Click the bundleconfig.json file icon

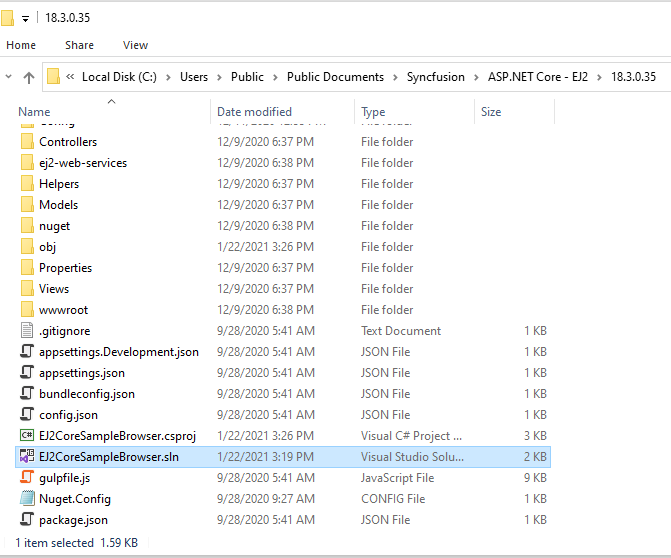(27, 393)
